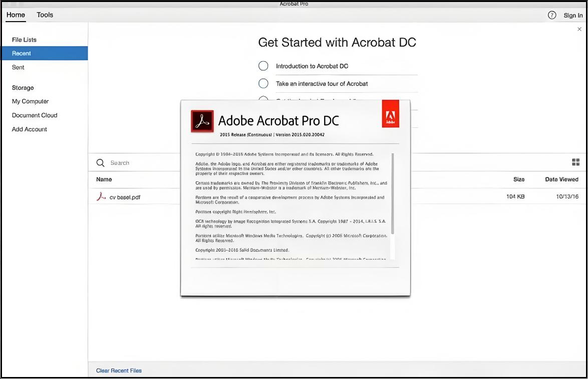
Task: Sort by Size column header
Action: click(x=519, y=179)
